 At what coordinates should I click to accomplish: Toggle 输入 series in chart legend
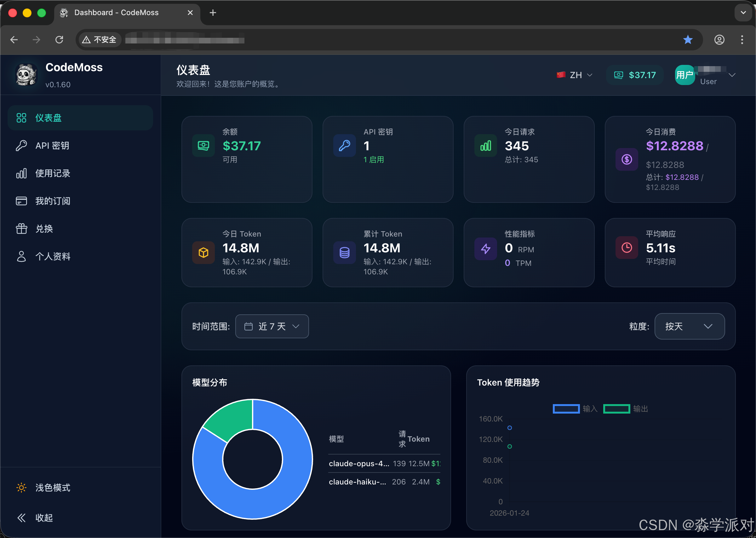coord(575,409)
